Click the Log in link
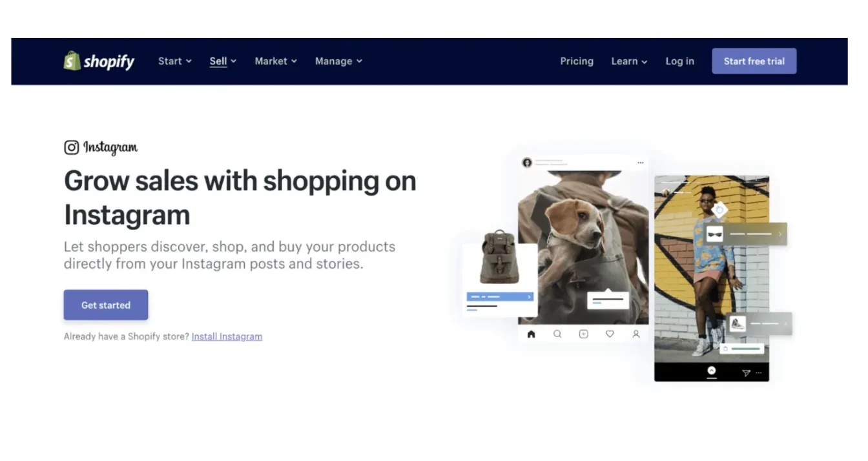The height and width of the screenshot is (461, 868). (x=679, y=61)
